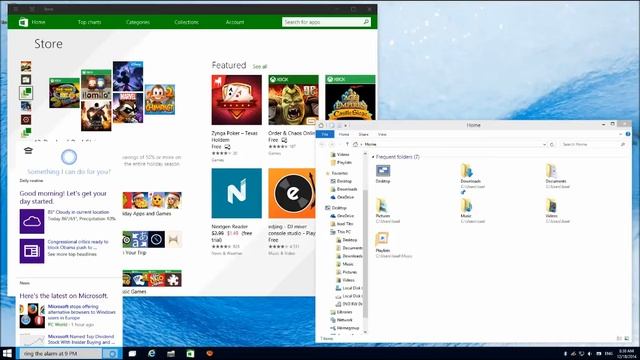Click See all next to Featured

260,67
